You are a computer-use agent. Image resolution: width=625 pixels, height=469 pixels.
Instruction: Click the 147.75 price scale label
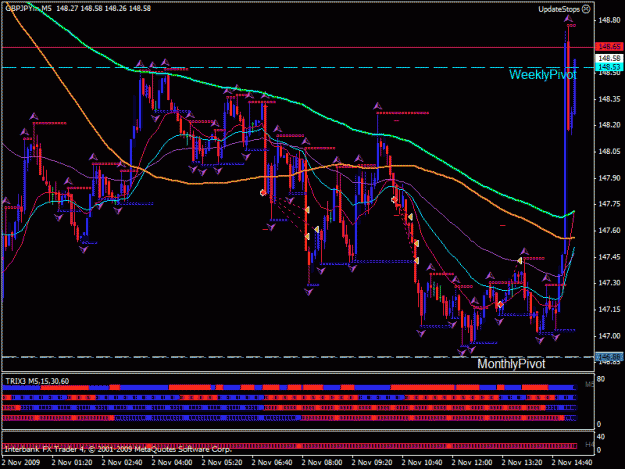tap(609, 204)
